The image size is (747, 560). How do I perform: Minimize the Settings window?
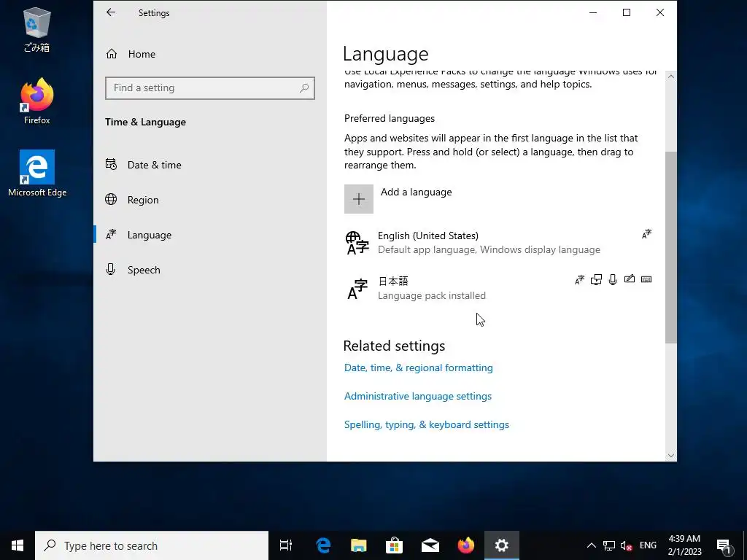click(x=593, y=12)
